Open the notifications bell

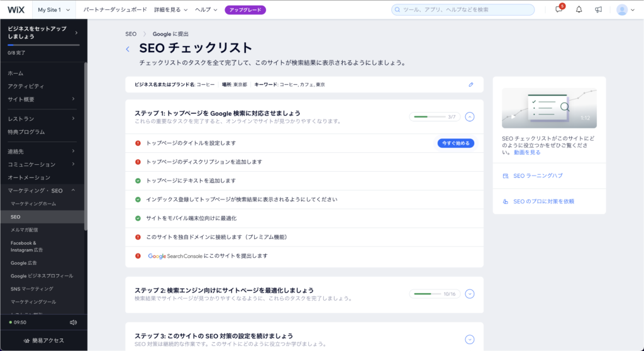579,9
